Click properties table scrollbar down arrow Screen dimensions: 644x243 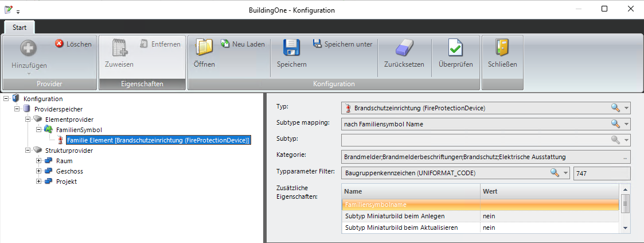point(625,228)
